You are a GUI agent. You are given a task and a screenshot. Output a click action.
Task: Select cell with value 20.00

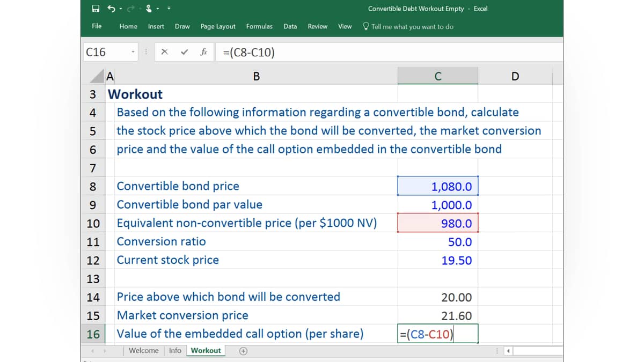[438, 297]
